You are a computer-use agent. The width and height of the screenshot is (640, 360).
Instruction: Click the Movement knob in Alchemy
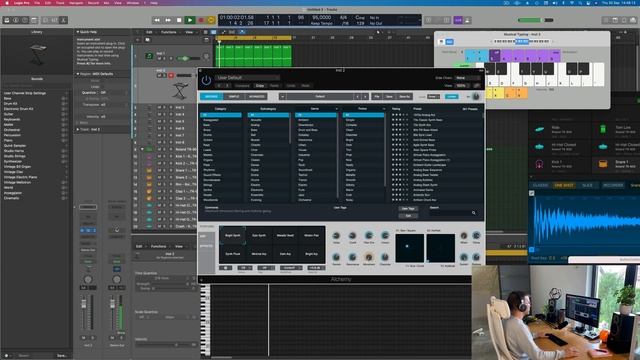[369, 257]
